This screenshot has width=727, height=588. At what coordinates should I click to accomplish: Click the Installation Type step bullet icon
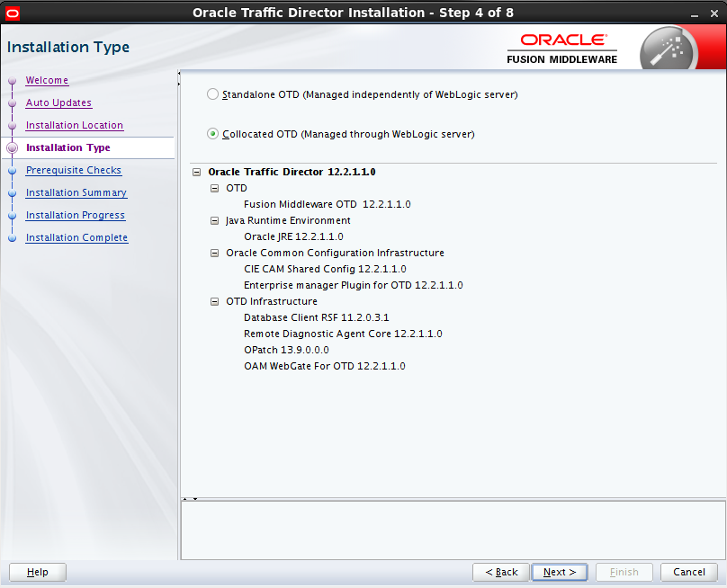tap(12, 147)
